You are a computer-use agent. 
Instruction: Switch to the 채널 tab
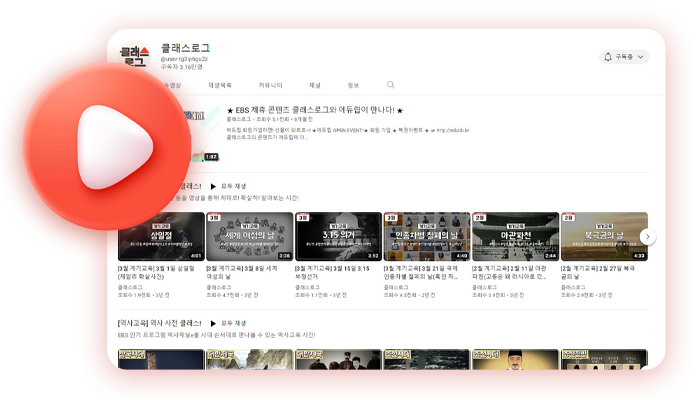tap(315, 85)
